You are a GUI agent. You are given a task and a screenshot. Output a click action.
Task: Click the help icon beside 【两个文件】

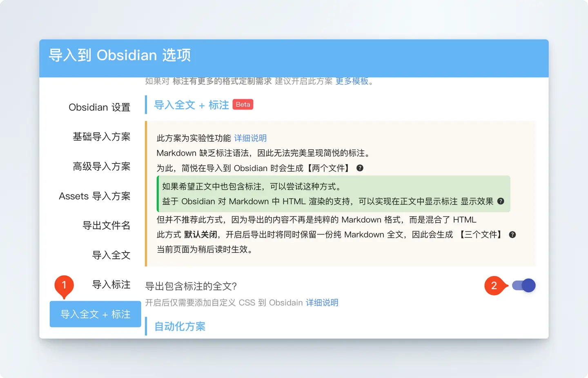tap(360, 168)
